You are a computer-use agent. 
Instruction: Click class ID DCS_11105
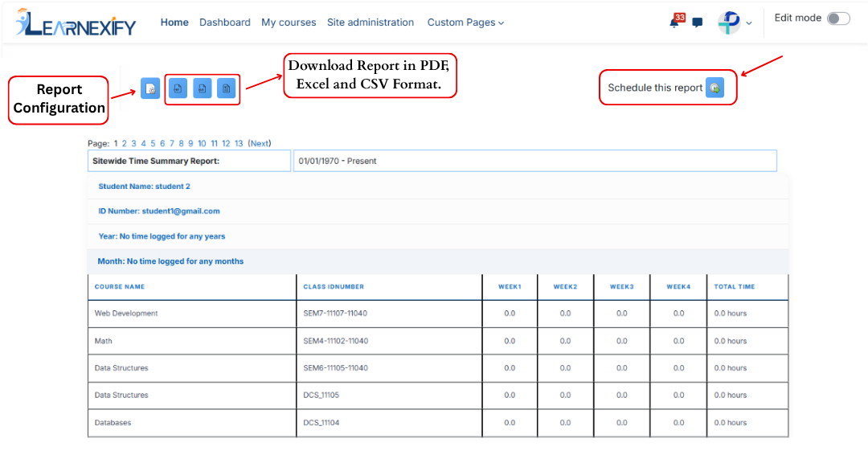click(321, 396)
